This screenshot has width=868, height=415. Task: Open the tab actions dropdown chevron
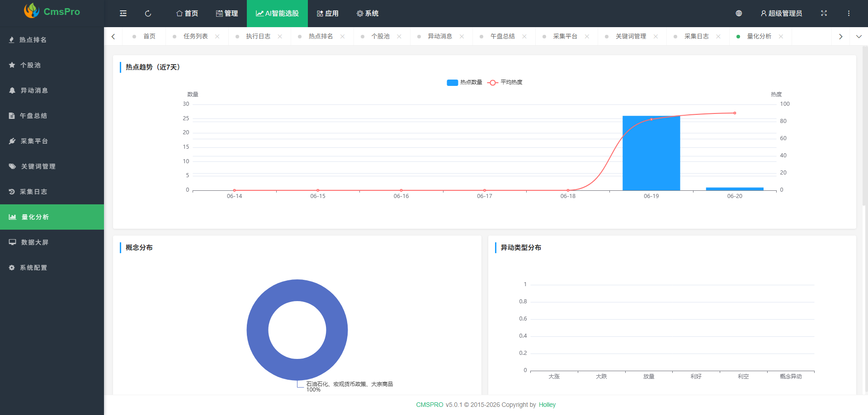click(x=859, y=37)
